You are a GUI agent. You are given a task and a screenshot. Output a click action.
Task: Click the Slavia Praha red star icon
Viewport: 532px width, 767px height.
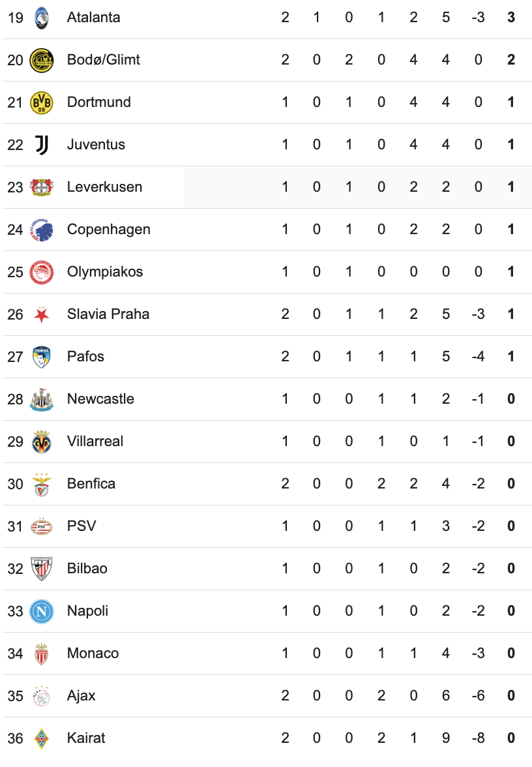(x=42, y=314)
